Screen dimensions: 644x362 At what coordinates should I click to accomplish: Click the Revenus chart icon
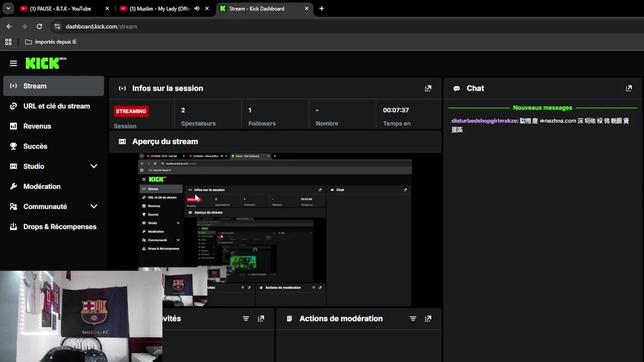pyautogui.click(x=14, y=126)
